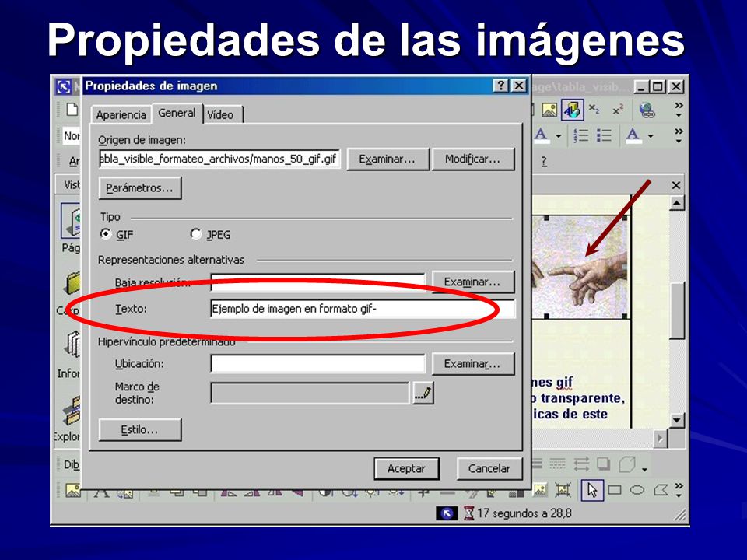747x560 pixels.
Task: Click the bulleted list icon
Action: 604,135
